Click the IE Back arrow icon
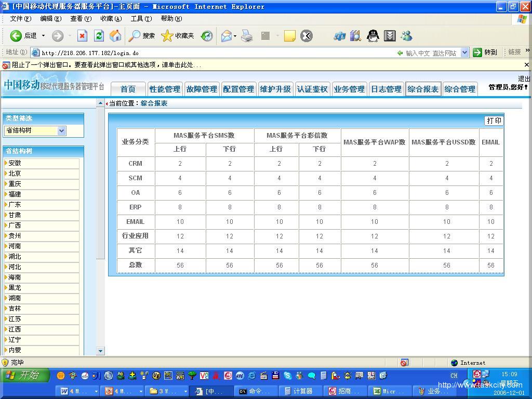The width and height of the screenshot is (532, 399). 16,36
